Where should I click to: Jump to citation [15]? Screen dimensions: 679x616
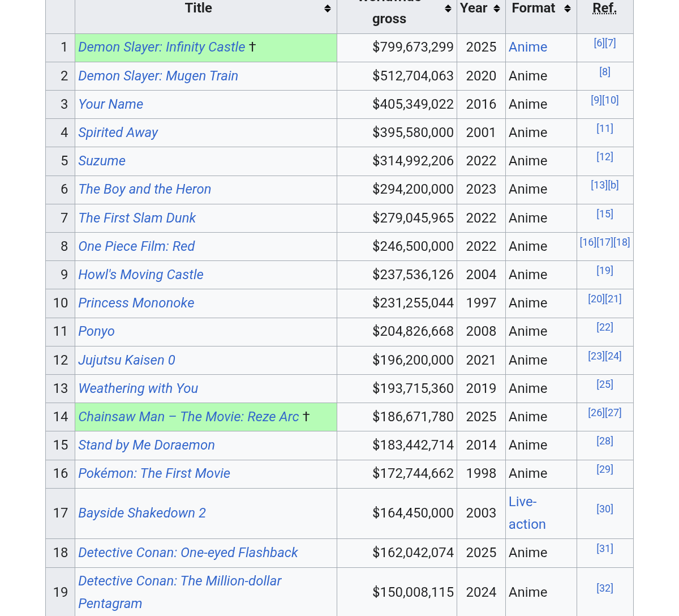605,214
